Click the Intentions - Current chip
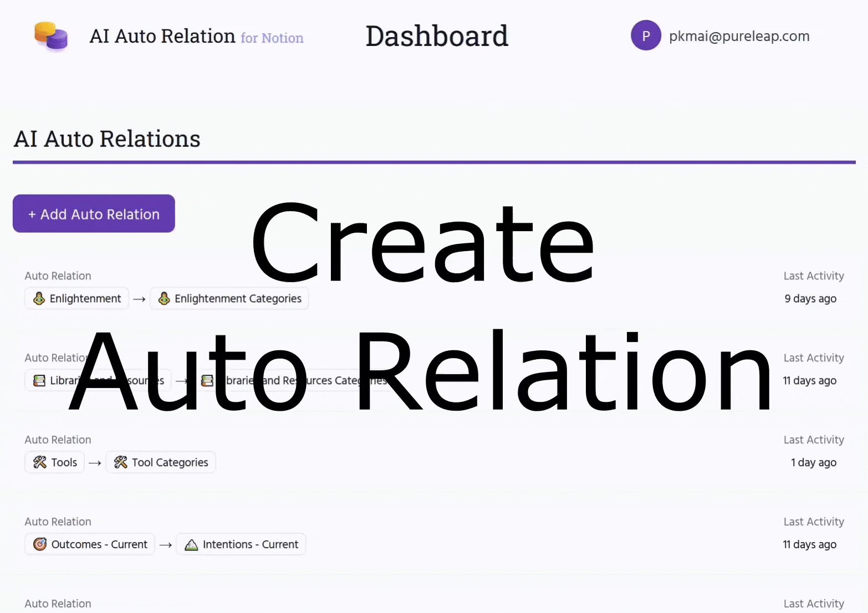The width and height of the screenshot is (868, 613). [241, 544]
